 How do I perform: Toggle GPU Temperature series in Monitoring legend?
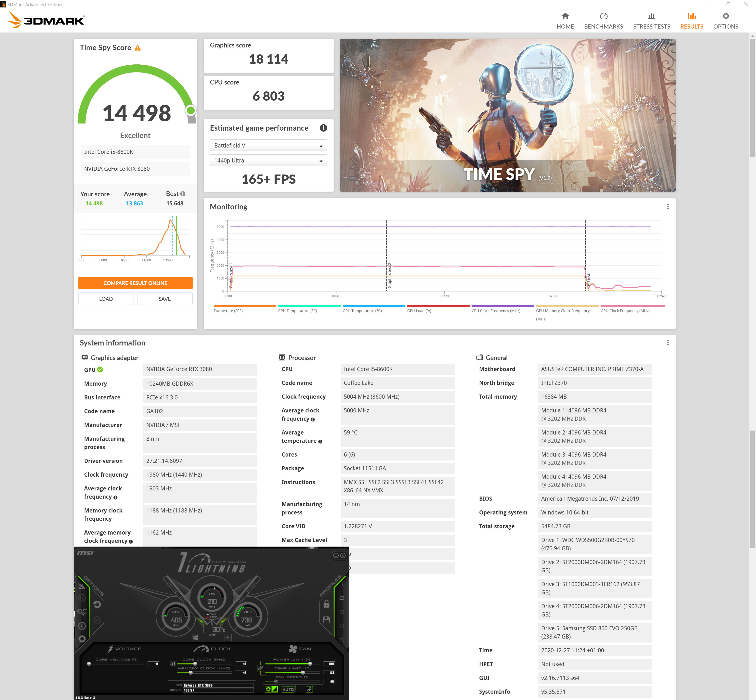pos(373,308)
